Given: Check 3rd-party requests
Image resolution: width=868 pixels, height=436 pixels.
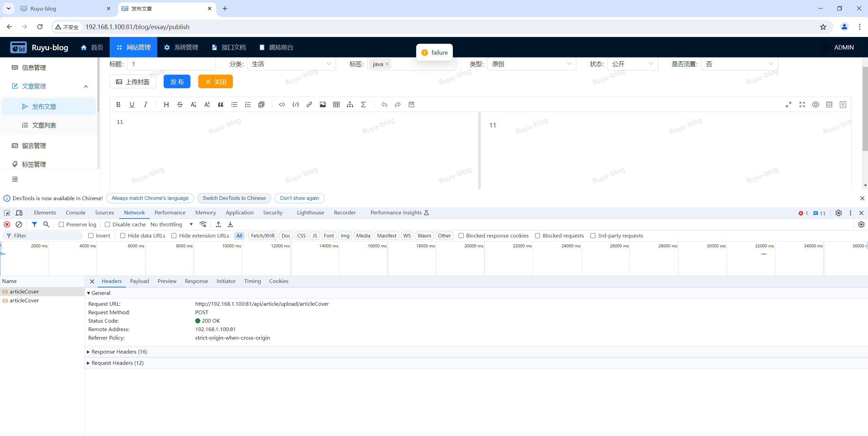Looking at the screenshot, I should (x=593, y=235).
